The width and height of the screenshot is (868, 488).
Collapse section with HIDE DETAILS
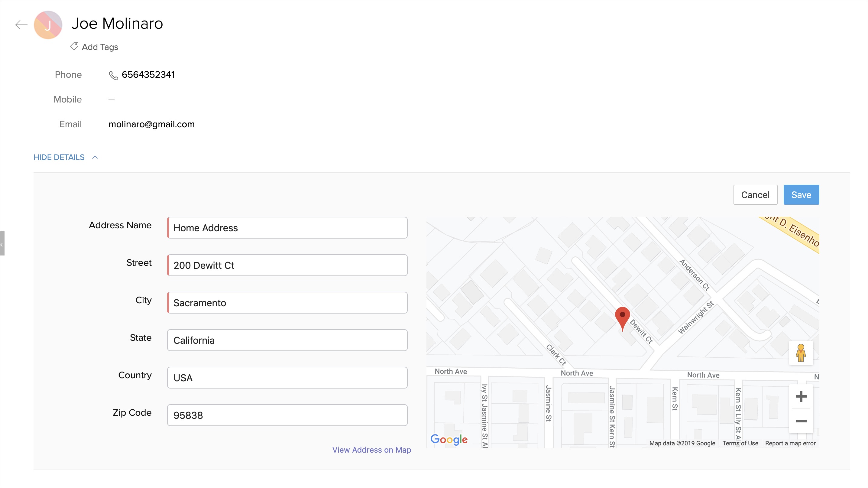(59, 158)
